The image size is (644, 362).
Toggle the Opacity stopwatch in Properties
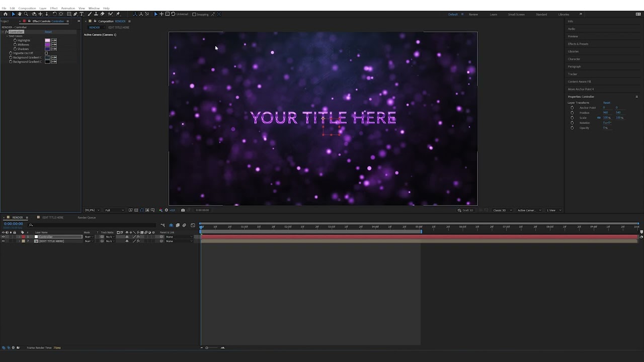(572, 128)
